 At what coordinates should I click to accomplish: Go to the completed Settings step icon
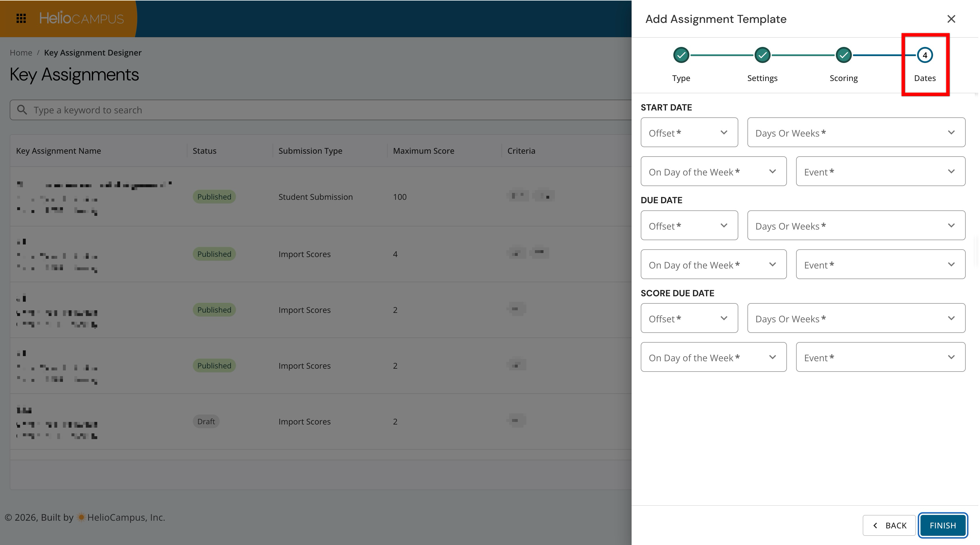coord(762,55)
